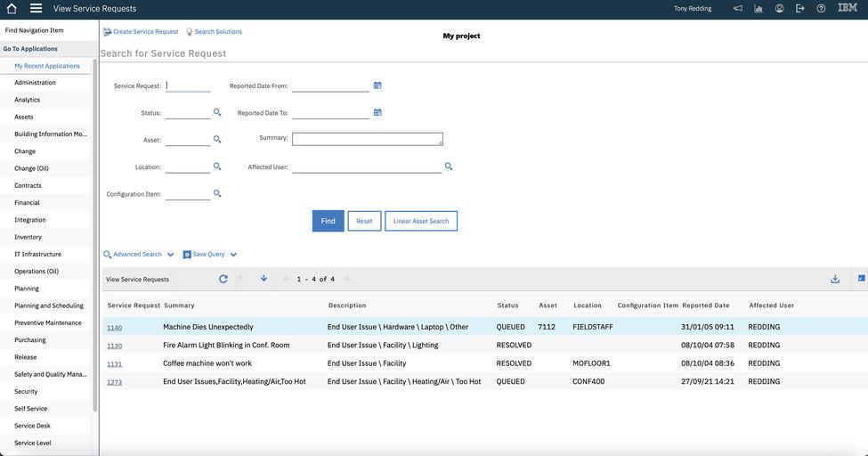Expand the Advanced Search dropdown arrow
868x456 pixels.
coord(171,255)
